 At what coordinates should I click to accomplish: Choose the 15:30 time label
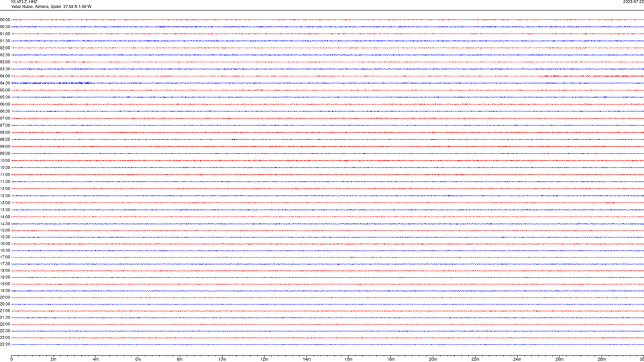(5, 237)
